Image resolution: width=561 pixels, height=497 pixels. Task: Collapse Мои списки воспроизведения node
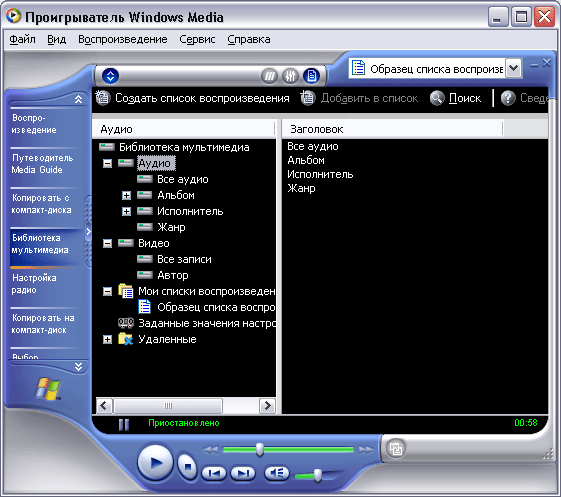click(107, 291)
